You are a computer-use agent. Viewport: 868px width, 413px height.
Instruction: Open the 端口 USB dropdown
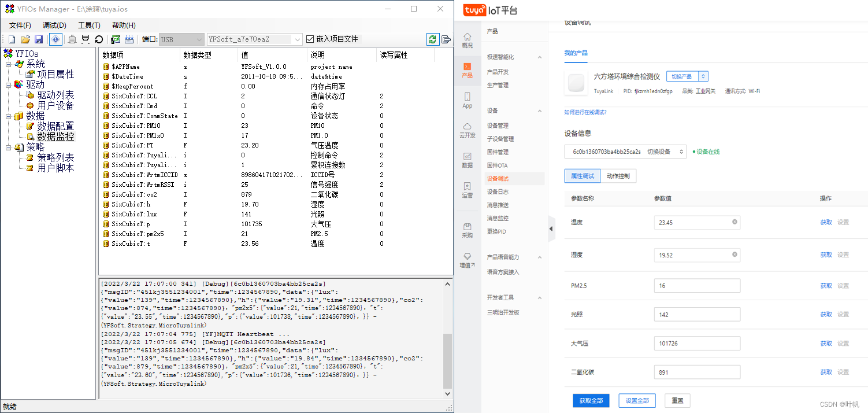point(181,39)
